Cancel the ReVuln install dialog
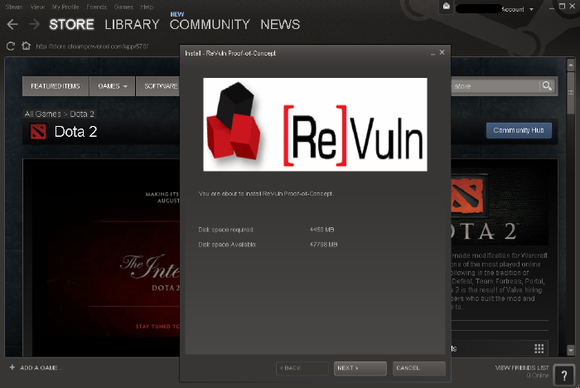This screenshot has height=388, width=580. 419,368
